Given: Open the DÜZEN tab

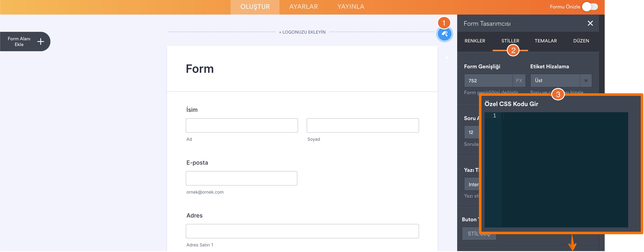Looking at the screenshot, I should point(581,41).
